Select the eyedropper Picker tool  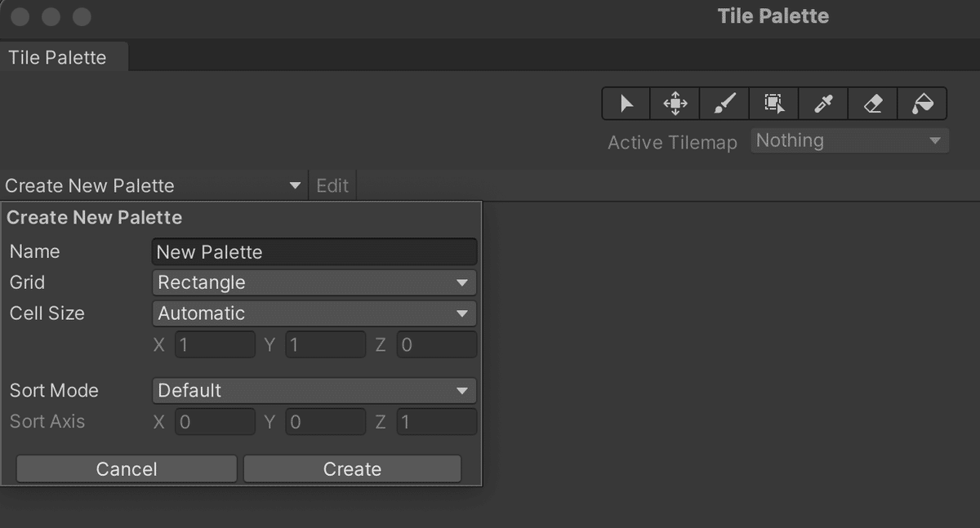pos(823,104)
